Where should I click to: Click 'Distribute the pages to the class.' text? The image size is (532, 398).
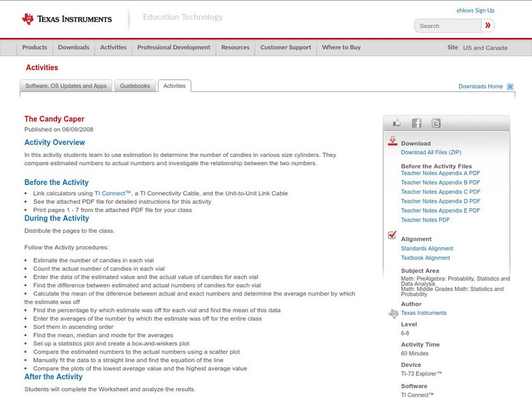70,231
